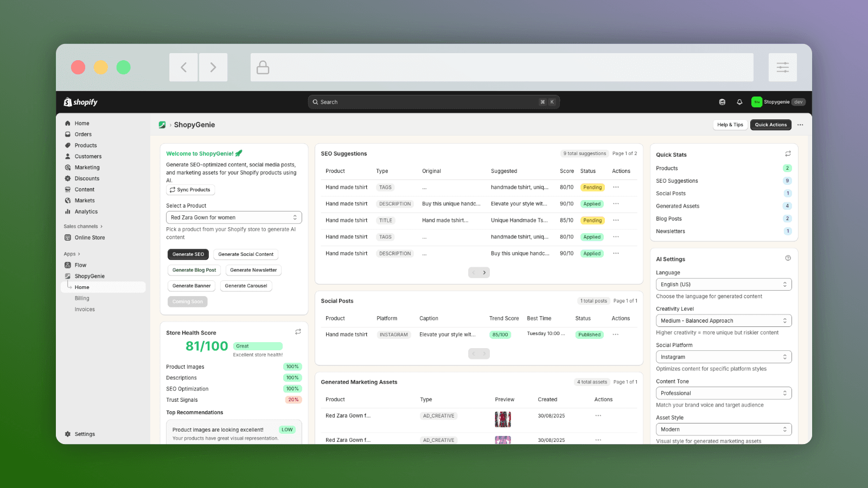The image size is (868, 488).
Task: Open Markets in the sidebar
Action: [x=85, y=201]
